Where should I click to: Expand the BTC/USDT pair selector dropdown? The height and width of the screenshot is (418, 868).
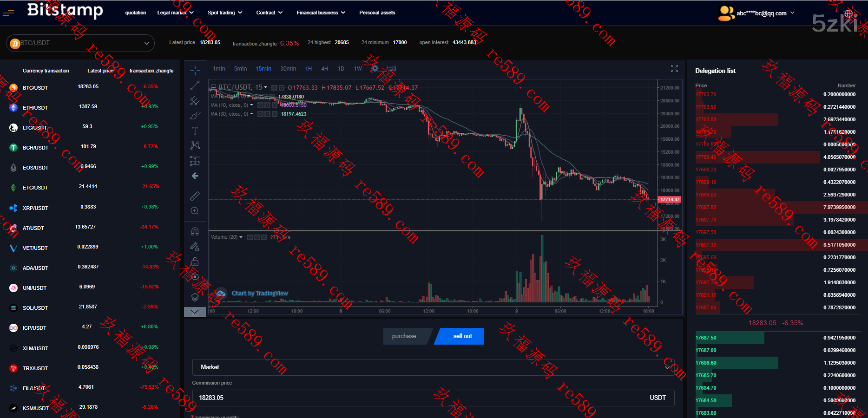tap(80, 43)
